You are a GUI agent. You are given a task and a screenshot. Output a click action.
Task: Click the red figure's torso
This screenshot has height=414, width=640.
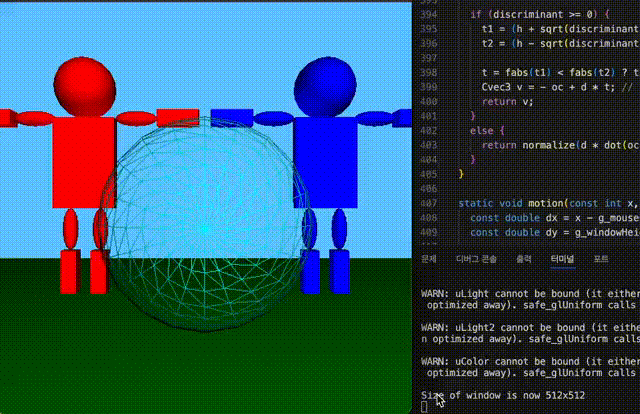[84, 162]
